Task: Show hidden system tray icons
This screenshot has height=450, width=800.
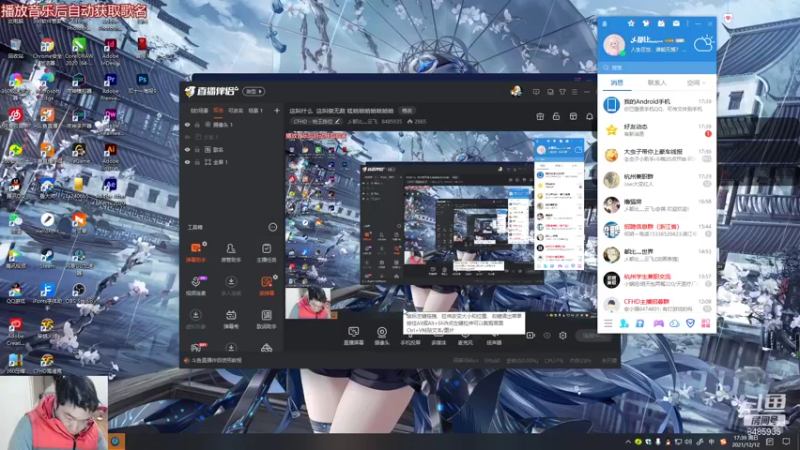Action: point(628,442)
